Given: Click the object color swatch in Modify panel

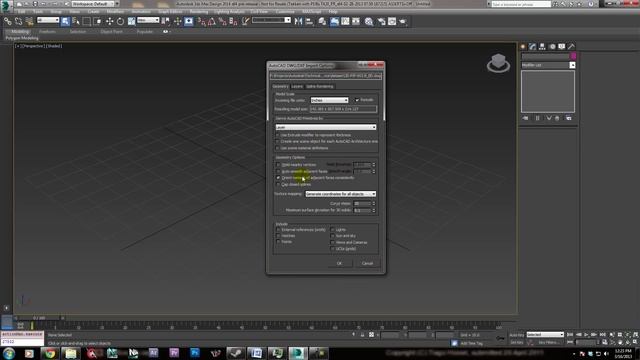Looking at the screenshot, I should [573, 56].
